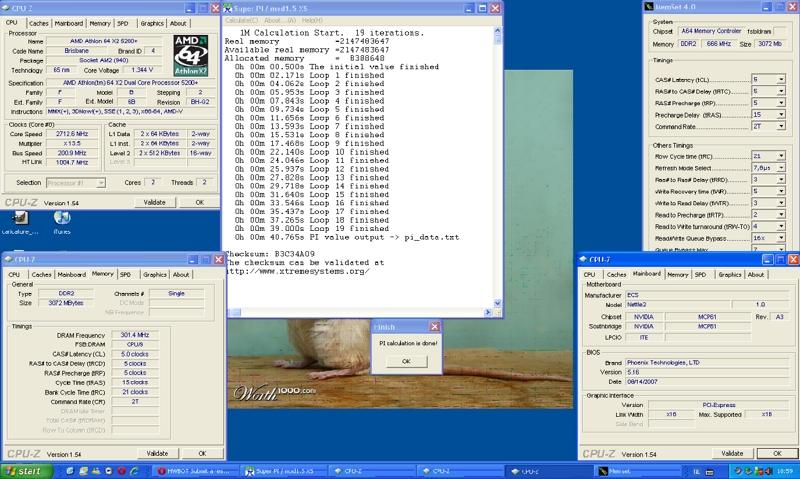Open Calculate menu in Super PI

241,20
